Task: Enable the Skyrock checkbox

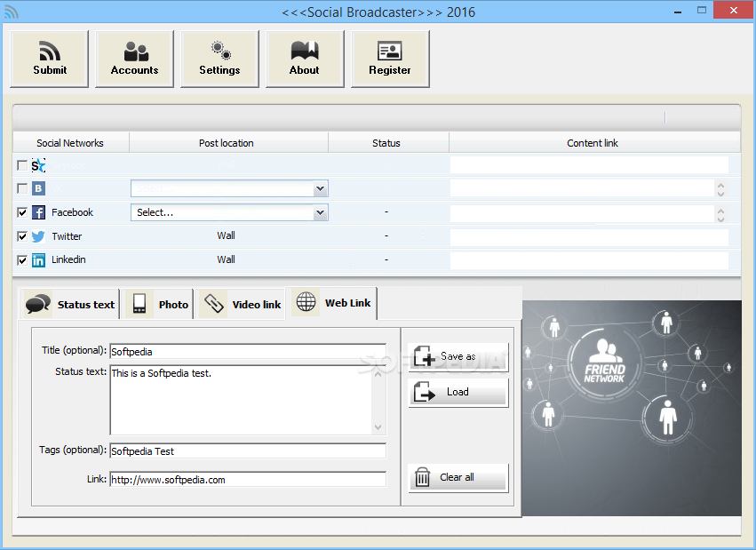Action: pyautogui.click(x=22, y=165)
